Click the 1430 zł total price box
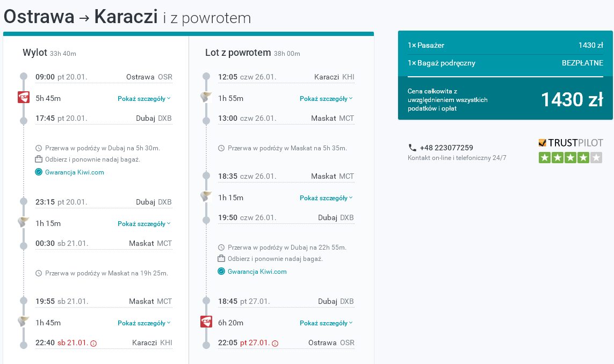 [505, 99]
